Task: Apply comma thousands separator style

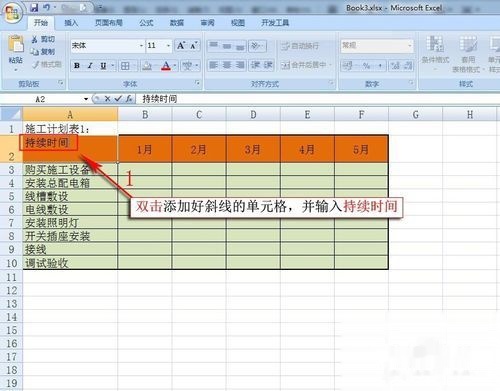Action: point(380,66)
